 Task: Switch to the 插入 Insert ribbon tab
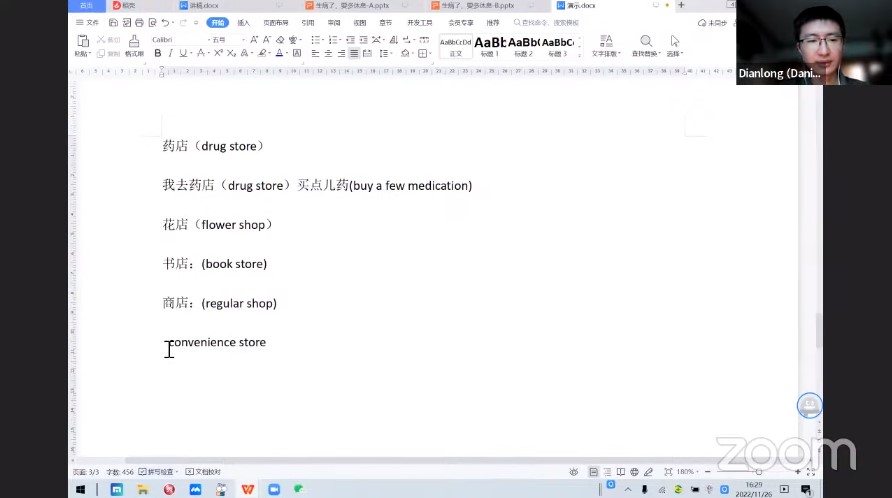(x=243, y=23)
